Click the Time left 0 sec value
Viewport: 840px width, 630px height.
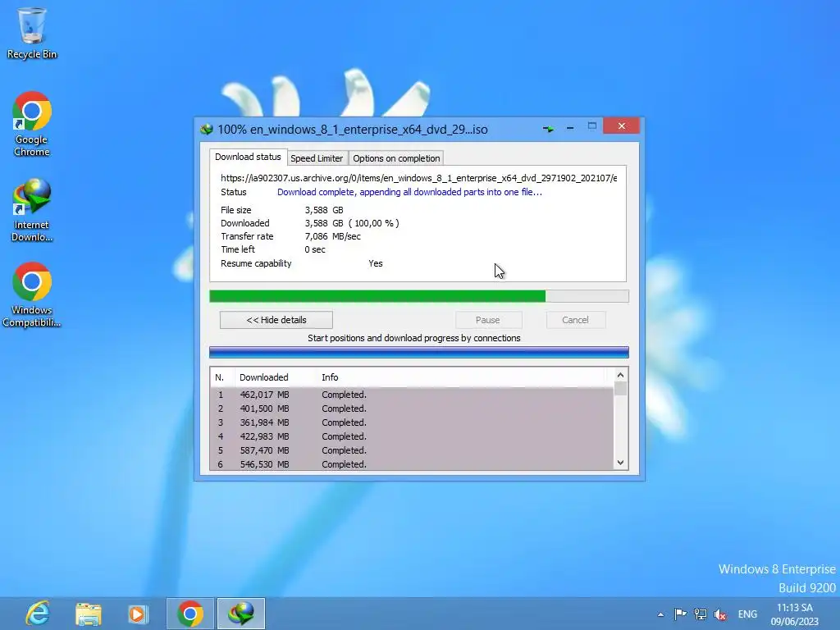[x=315, y=249]
